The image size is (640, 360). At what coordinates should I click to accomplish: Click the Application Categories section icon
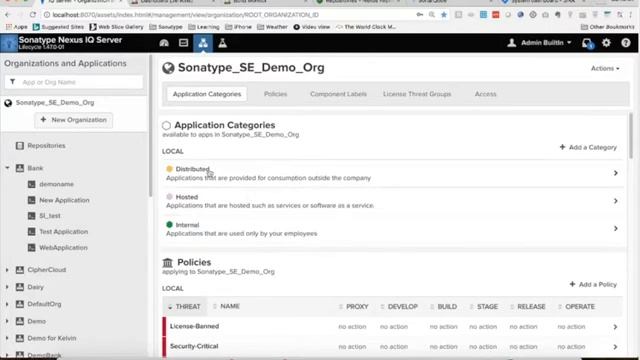click(166, 125)
